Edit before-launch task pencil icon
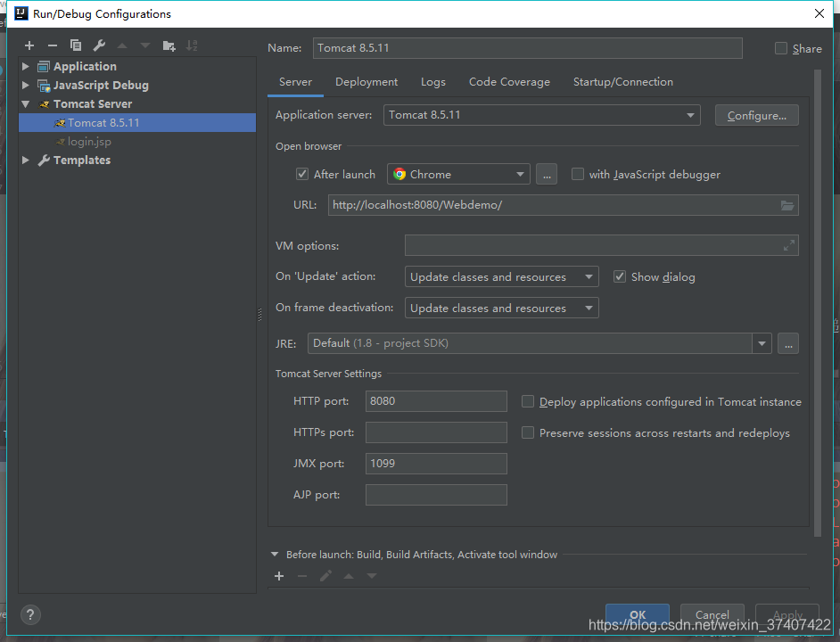This screenshot has width=840, height=642. point(325,576)
